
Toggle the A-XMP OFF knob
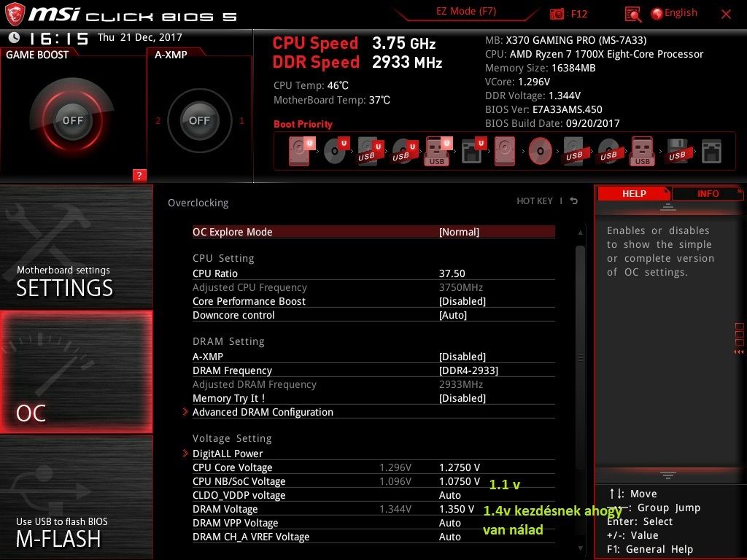(199, 120)
